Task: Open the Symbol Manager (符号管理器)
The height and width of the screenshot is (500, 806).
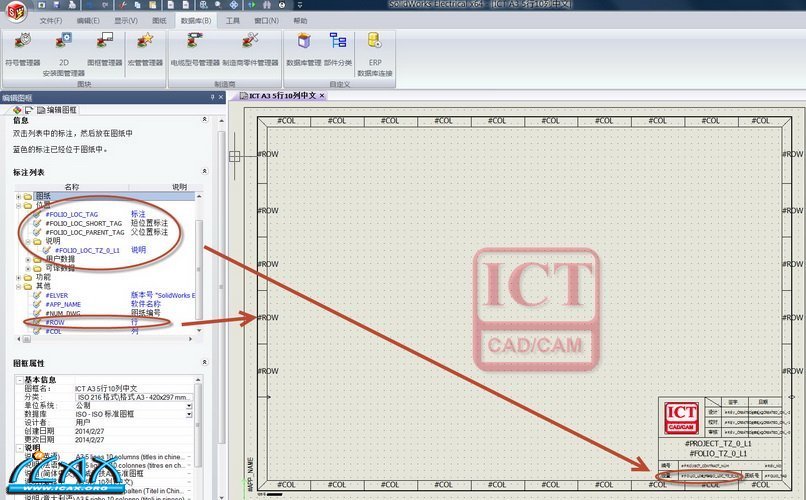Action: (23, 50)
